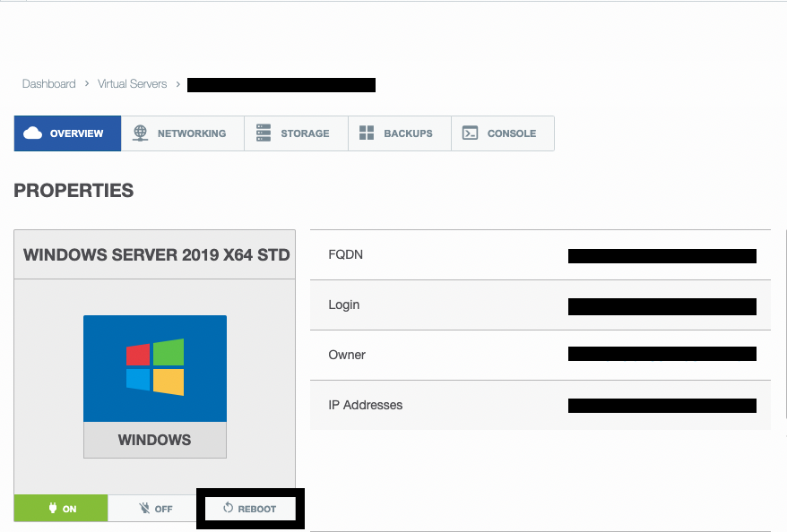This screenshot has height=532, width=787.
Task: Click the cloud icon on Overview
Action: pyautogui.click(x=32, y=133)
